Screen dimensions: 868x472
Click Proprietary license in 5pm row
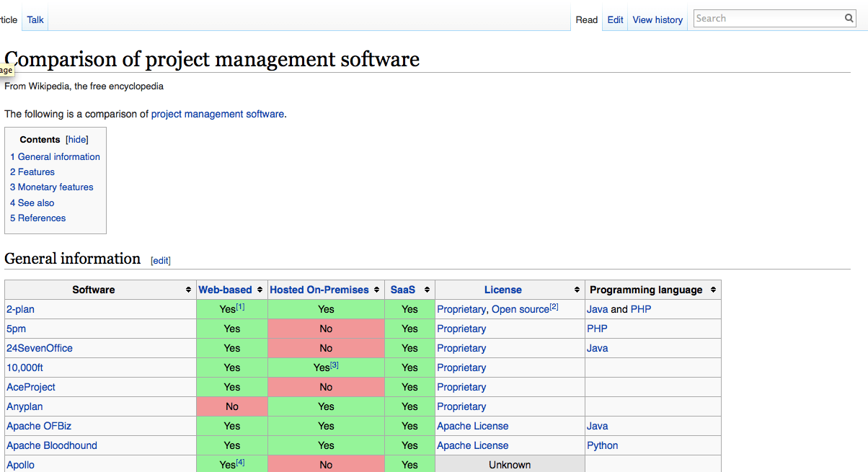click(461, 329)
